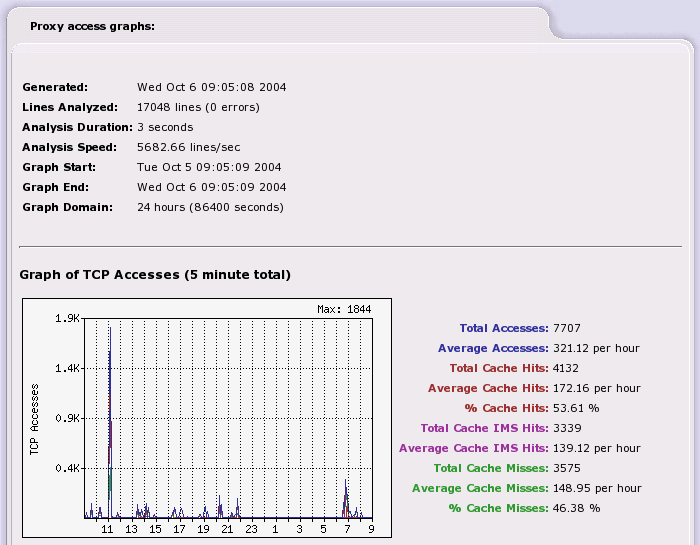
Task: Click the 'Total Cache IMS Hits:' legend label
Action: 484,428
